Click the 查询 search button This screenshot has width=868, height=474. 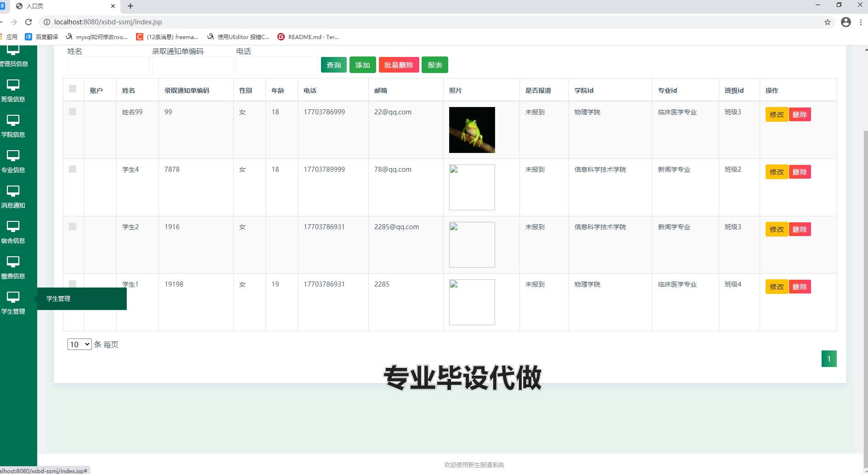334,65
